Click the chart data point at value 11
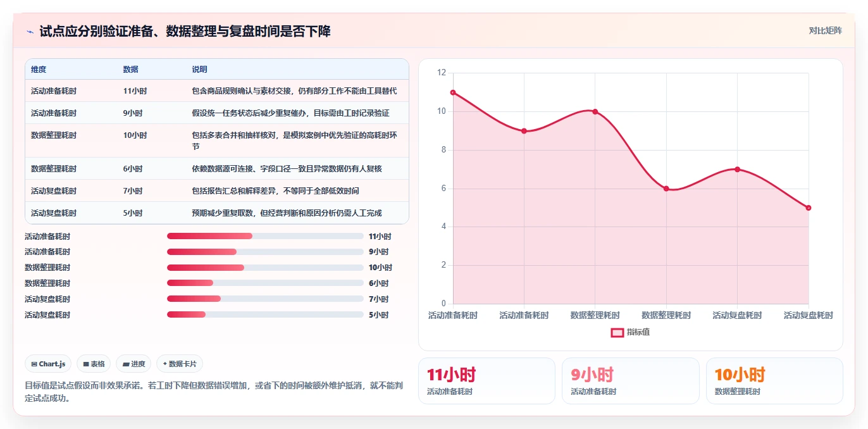The height and width of the screenshot is (429, 868). tap(453, 92)
